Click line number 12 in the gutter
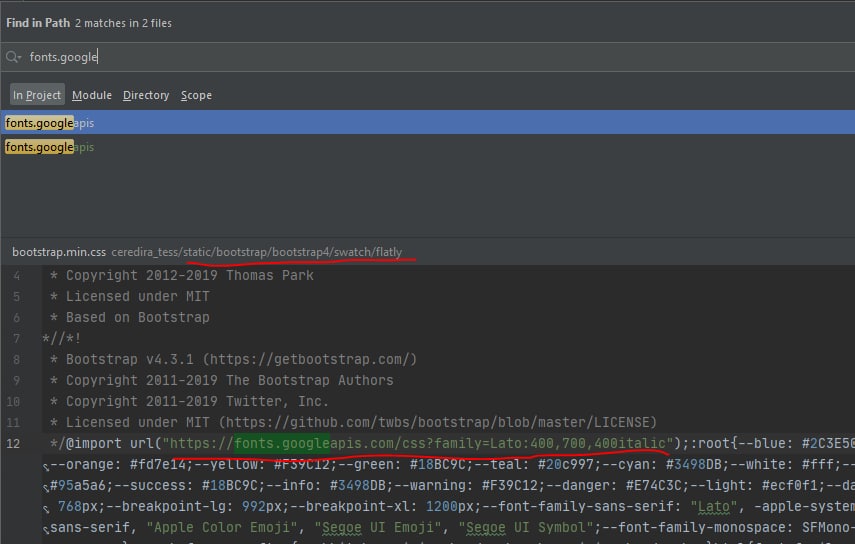This screenshot has height=544, width=855. tap(13, 443)
